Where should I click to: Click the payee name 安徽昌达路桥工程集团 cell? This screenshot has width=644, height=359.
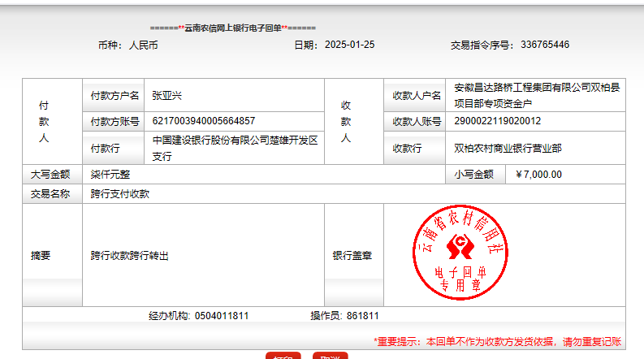pyautogui.click(x=537, y=94)
